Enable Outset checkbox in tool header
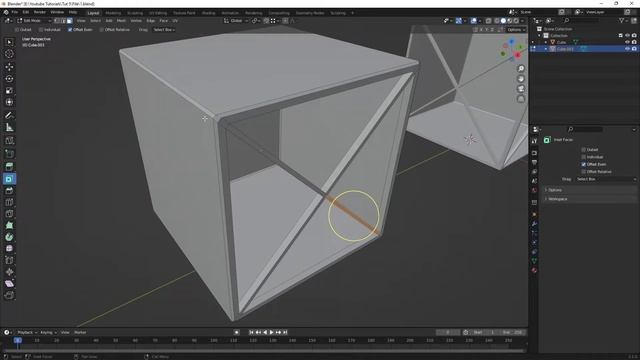This screenshot has height=360, width=640. 17,30
